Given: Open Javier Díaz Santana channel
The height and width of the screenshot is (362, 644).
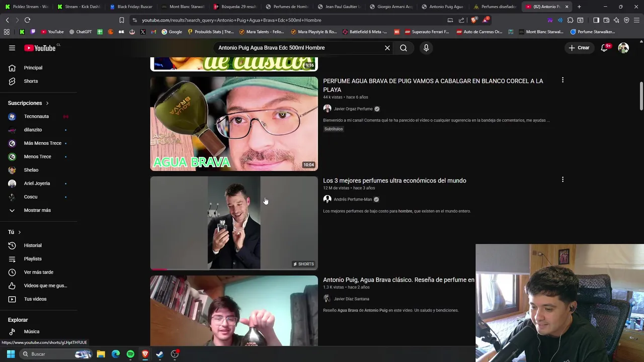Looking at the screenshot, I should [x=351, y=299].
